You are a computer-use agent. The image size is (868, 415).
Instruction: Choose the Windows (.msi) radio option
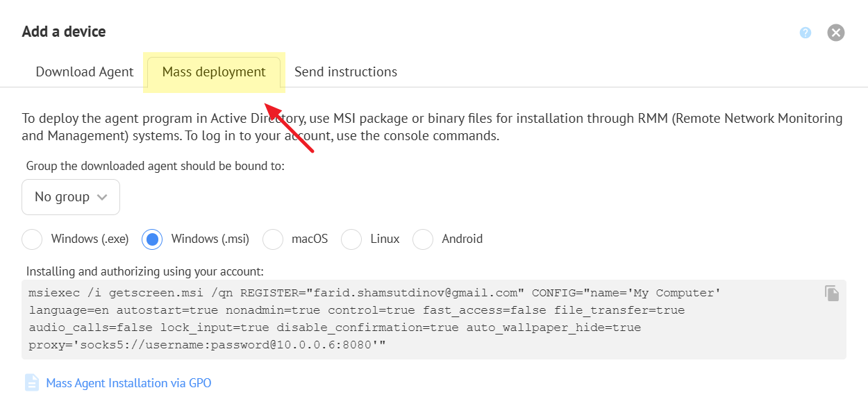pyautogui.click(x=152, y=239)
